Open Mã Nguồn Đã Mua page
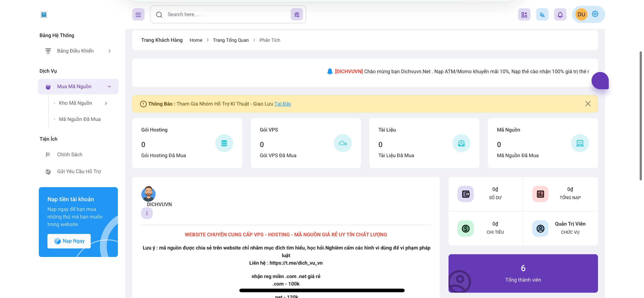644x298 pixels. [80, 119]
